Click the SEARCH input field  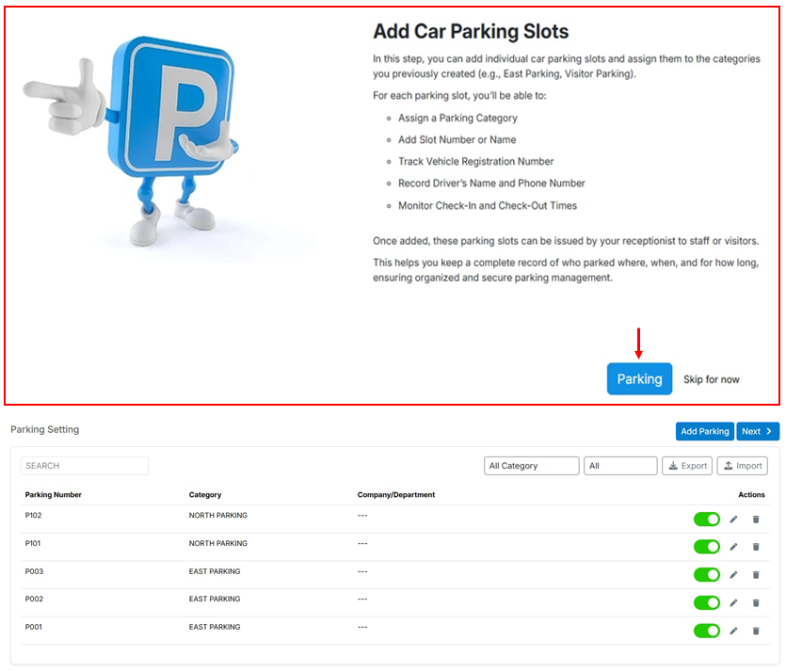(x=85, y=466)
